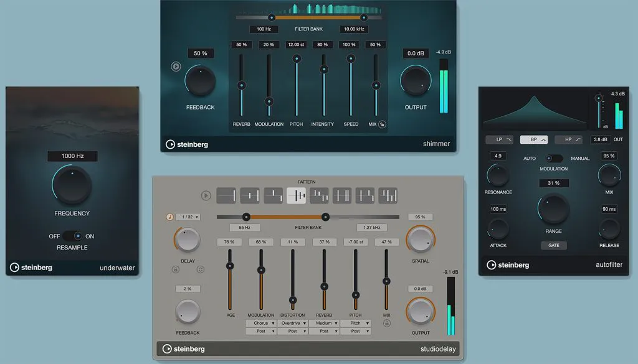Click the 10.00 kHz filter bank field
Viewport: 638px width, 364px height.
click(354, 29)
